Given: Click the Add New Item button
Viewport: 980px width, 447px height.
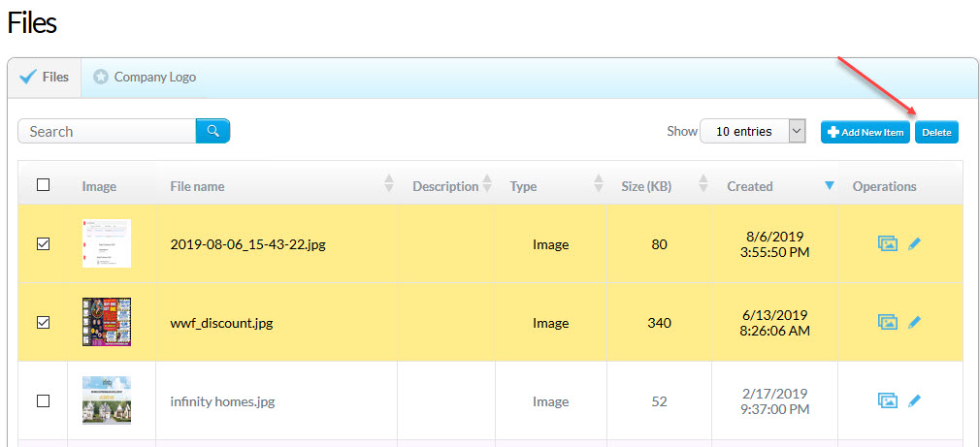Looking at the screenshot, I should [866, 132].
